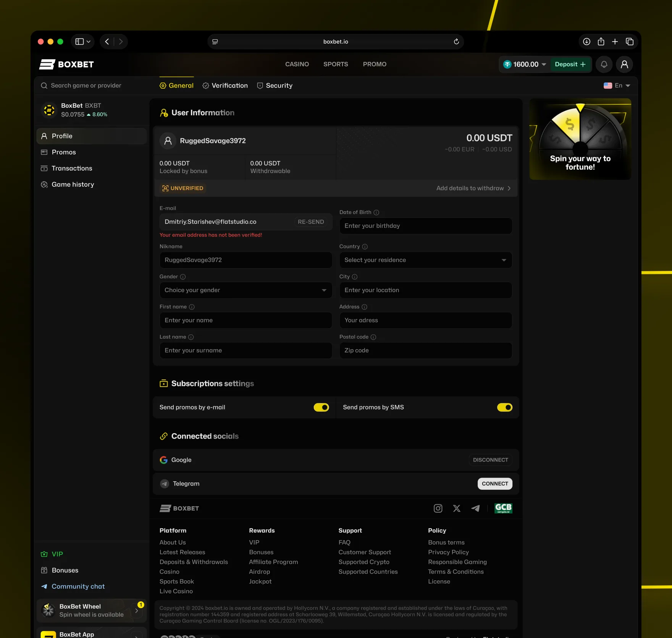Open PROMO in top navigation
This screenshot has width=672, height=638.
tap(375, 64)
